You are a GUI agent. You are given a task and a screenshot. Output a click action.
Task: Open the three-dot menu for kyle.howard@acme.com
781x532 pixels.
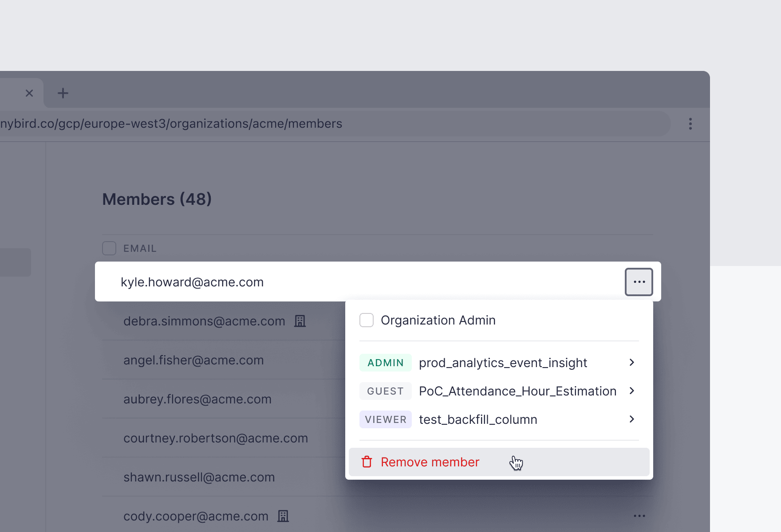[639, 282]
